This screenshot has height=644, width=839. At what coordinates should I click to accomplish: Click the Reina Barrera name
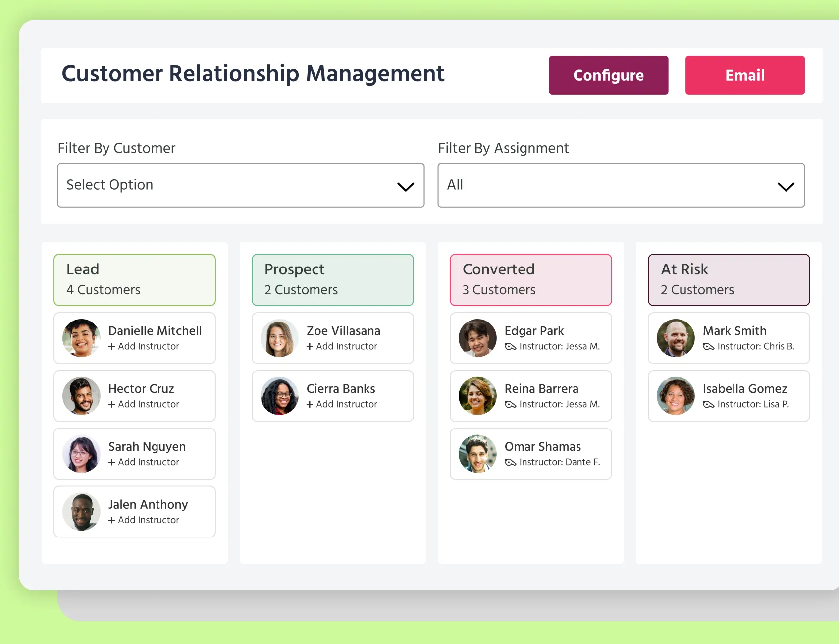tap(541, 389)
